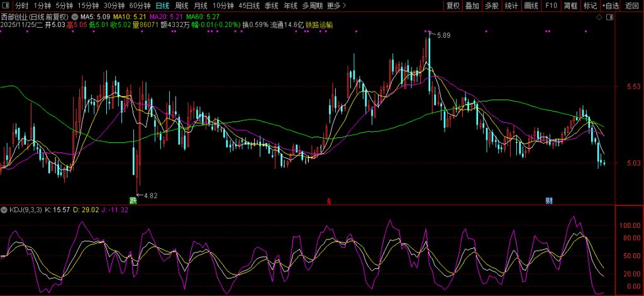Switch to the 月线 monthly tab
The height and width of the screenshot is (296, 644).
201,6
